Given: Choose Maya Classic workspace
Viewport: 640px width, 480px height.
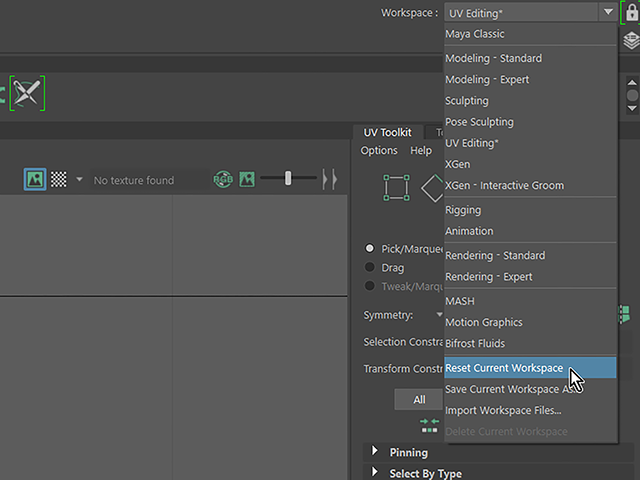Looking at the screenshot, I should pos(530,34).
